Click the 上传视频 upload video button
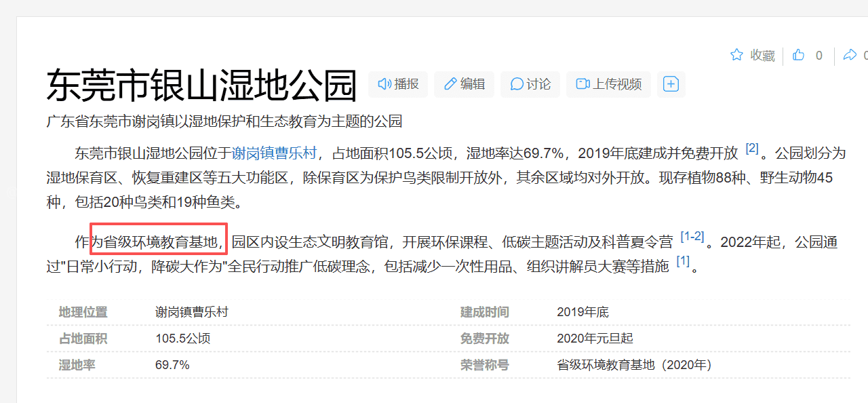 [608, 84]
